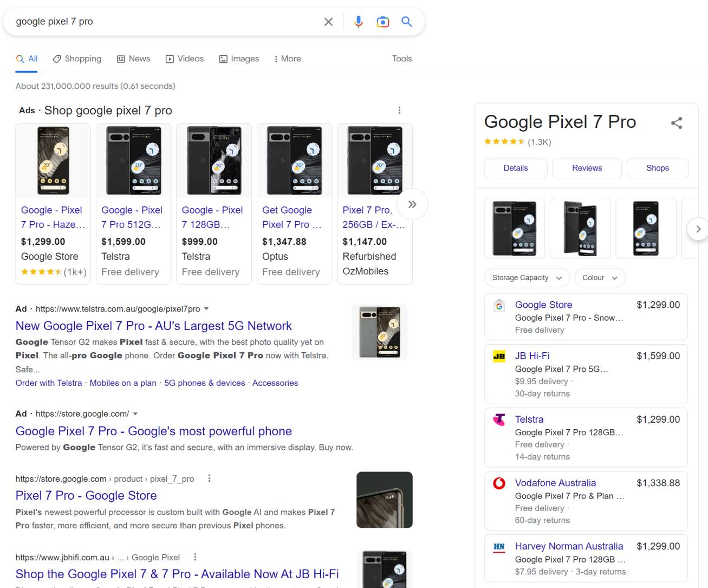Advance product images with the right arrow
The image size is (708, 588).
[698, 229]
